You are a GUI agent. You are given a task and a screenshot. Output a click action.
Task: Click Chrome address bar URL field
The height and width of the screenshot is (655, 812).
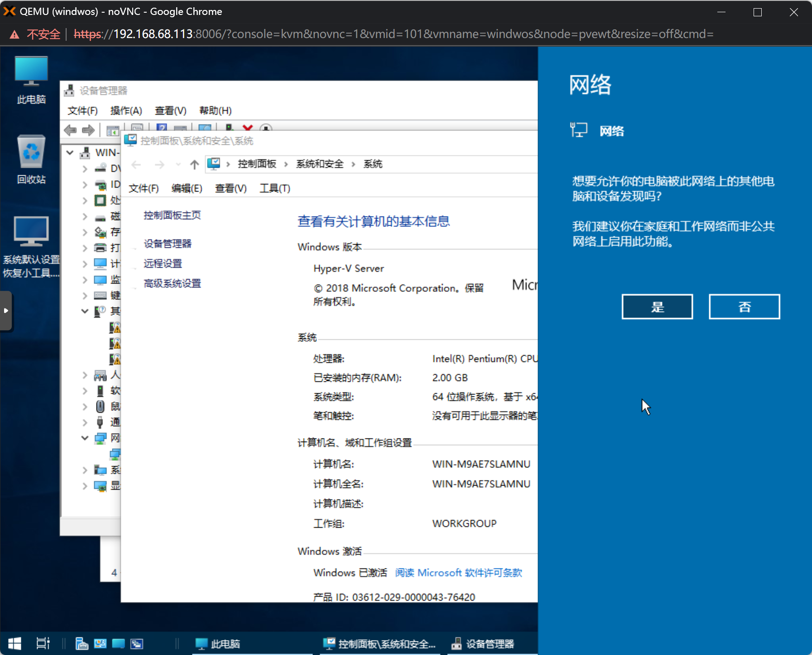394,34
